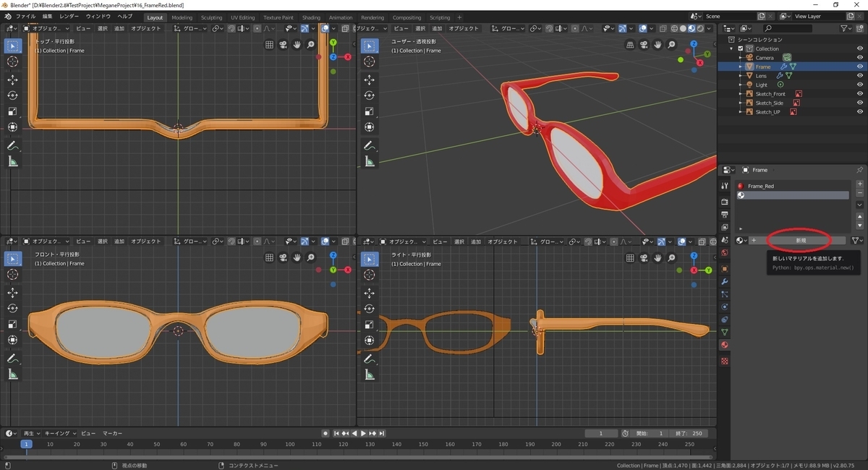Expand the Camera item in outliner

[741, 58]
